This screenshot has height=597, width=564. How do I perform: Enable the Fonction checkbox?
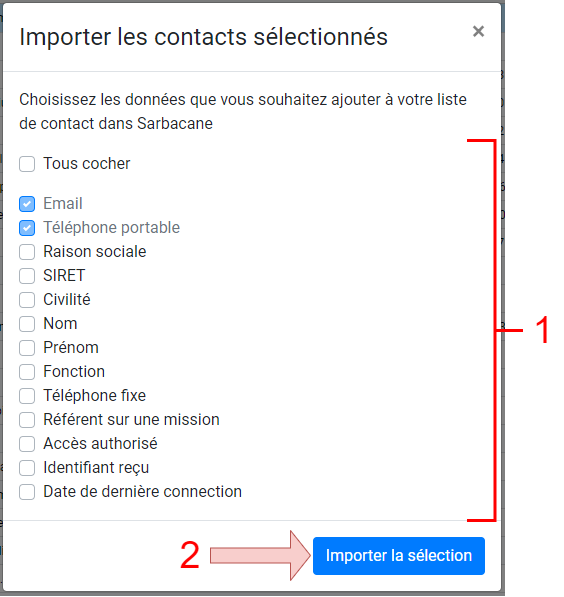27,372
